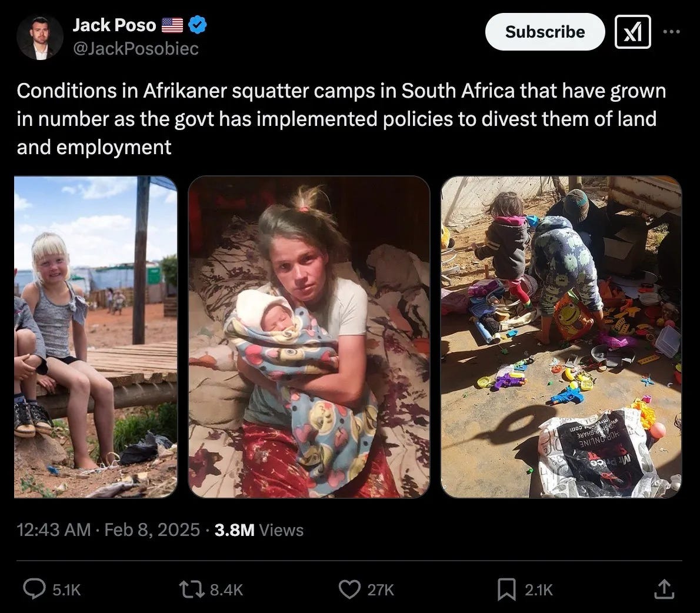
Task: Click the American flag emoji
Action: pyautogui.click(x=172, y=25)
